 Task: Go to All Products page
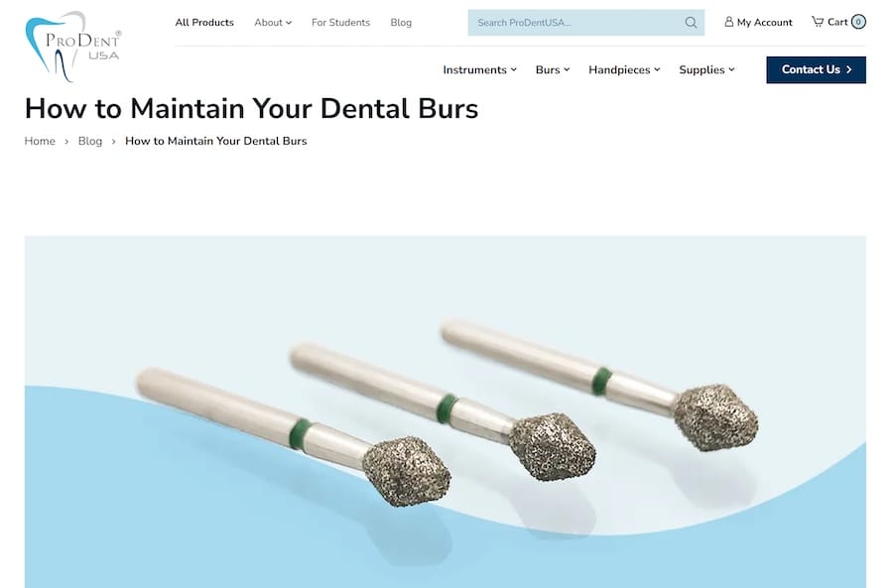[204, 23]
